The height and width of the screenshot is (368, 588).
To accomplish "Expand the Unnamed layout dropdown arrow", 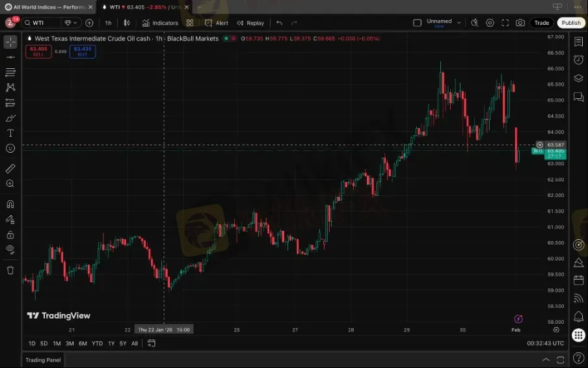I will (x=459, y=23).
